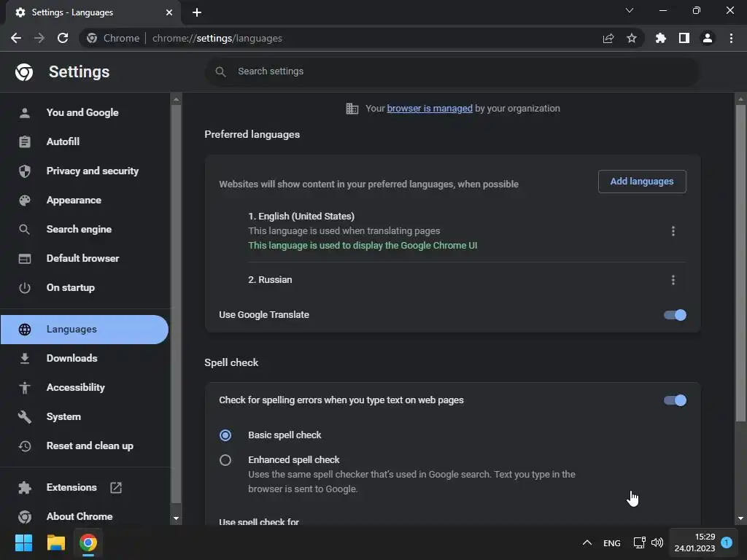Click the address bar URL
This screenshot has height=560, width=747.
pyautogui.click(x=217, y=38)
